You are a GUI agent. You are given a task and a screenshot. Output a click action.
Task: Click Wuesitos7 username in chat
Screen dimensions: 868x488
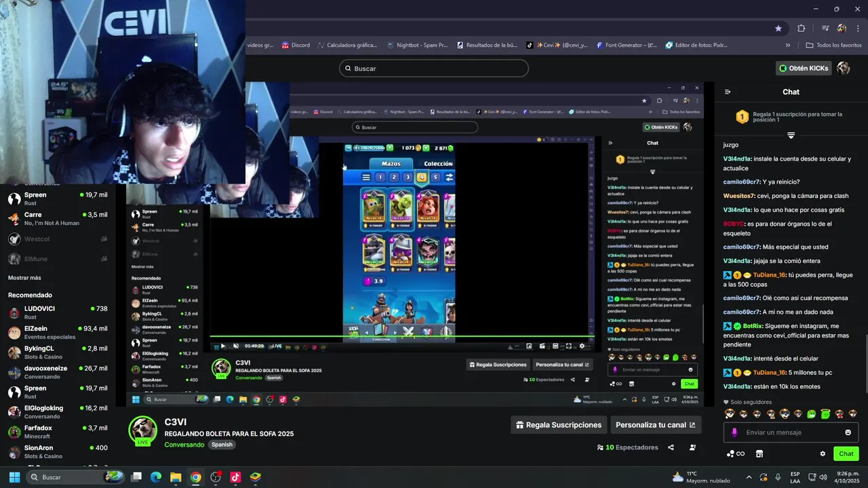pos(738,196)
